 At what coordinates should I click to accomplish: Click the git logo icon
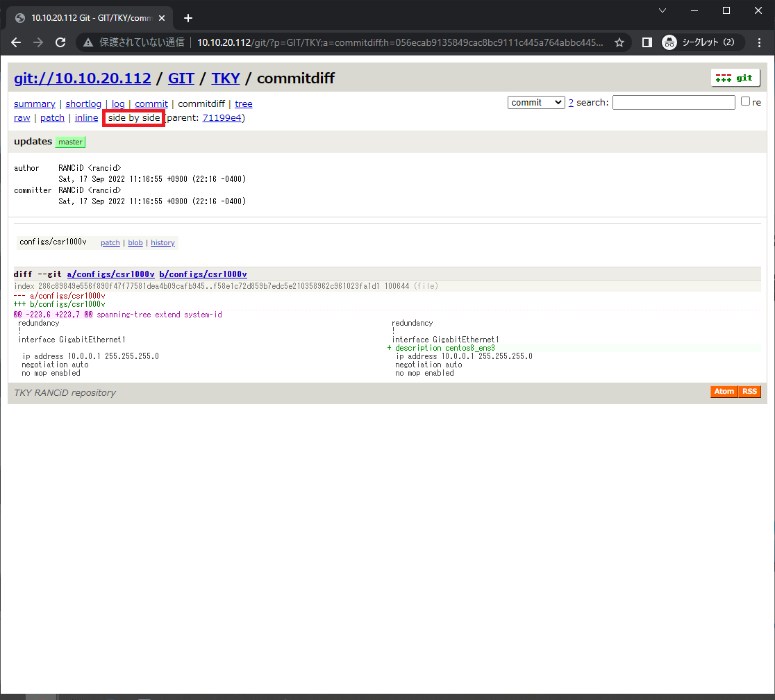[735, 78]
